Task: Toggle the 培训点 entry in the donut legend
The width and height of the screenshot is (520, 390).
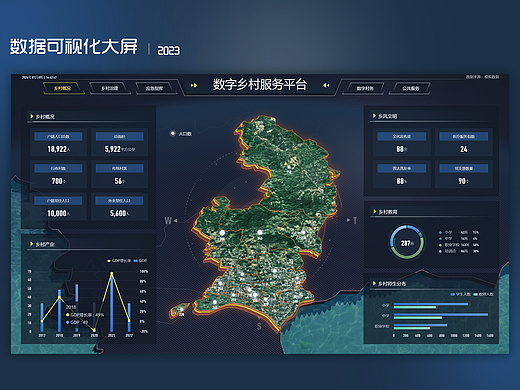Action: point(459,251)
